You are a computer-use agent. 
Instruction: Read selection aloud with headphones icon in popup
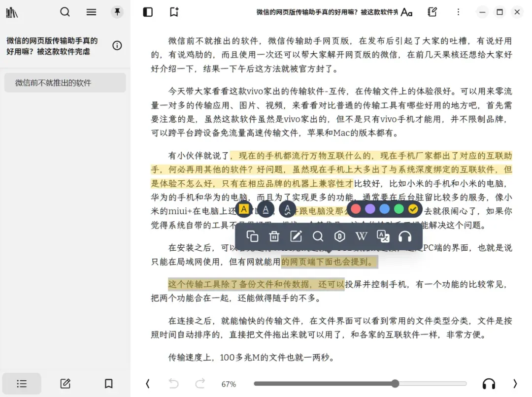405,236
